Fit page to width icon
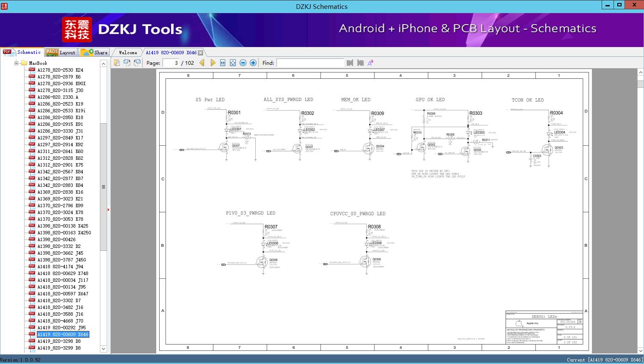This screenshot has height=364, width=644. coord(223,63)
